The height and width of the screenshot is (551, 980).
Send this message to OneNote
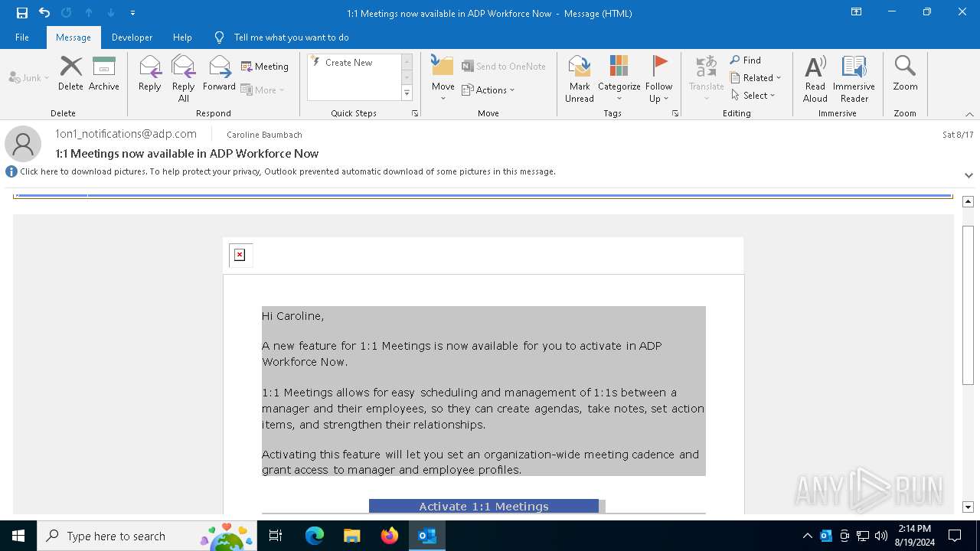(504, 67)
